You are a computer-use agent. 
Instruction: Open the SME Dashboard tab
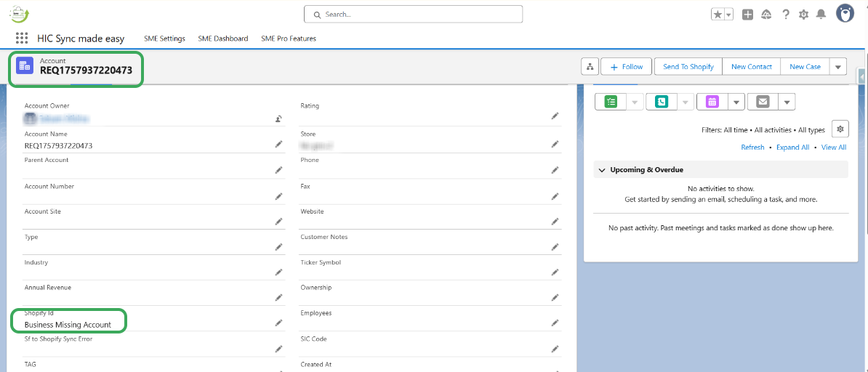pos(222,39)
